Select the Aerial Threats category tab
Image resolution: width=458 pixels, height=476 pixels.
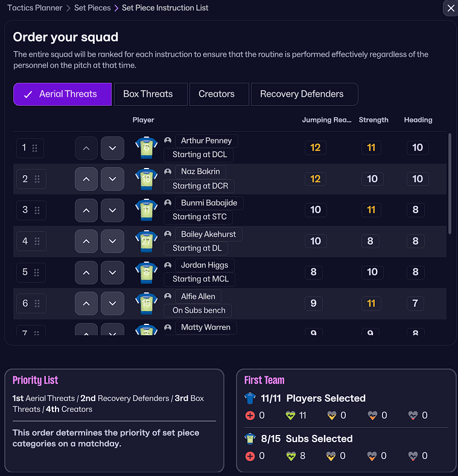pos(62,94)
